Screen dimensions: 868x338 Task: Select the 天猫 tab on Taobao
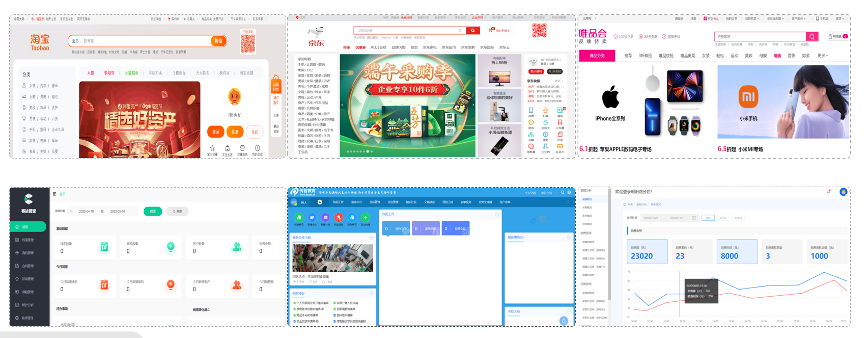tap(91, 73)
